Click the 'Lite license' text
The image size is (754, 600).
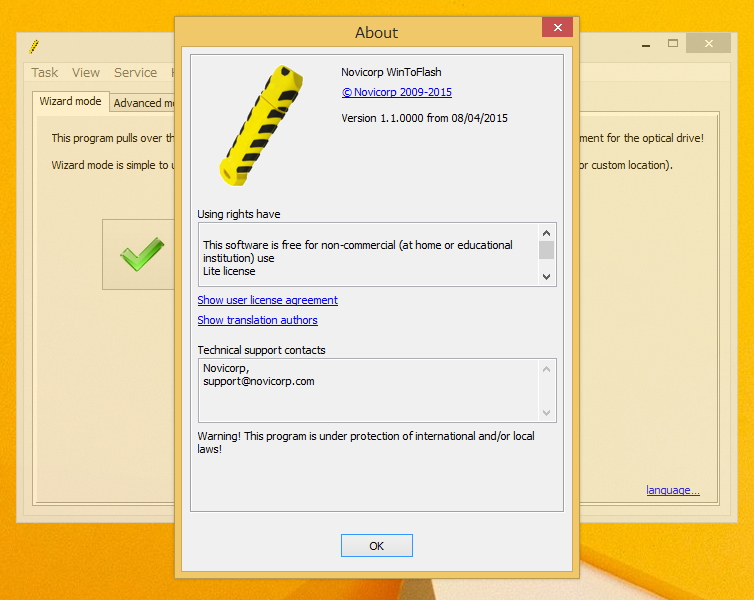(x=229, y=271)
